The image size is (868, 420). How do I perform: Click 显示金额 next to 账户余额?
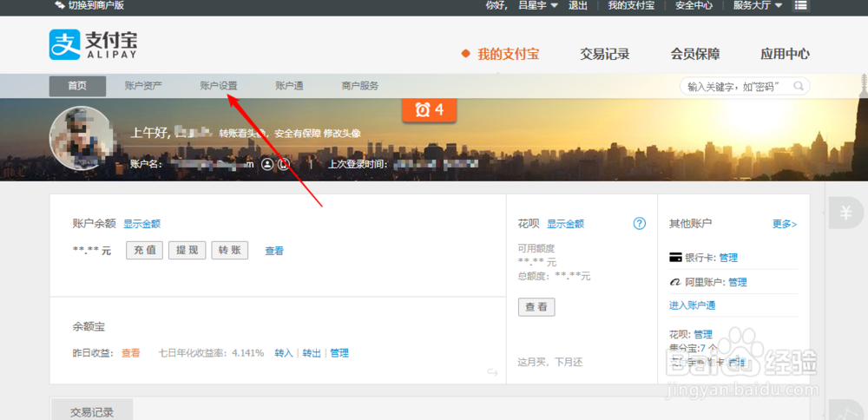pyautogui.click(x=141, y=224)
